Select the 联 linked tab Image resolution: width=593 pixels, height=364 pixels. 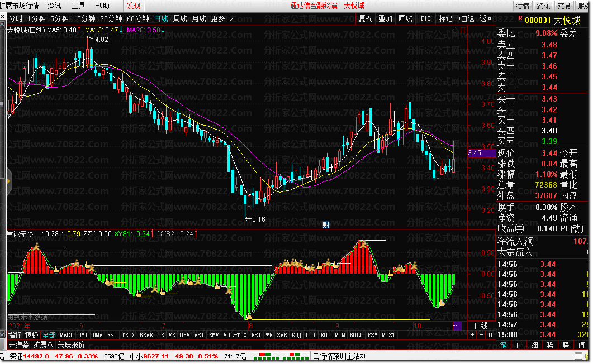566,345
